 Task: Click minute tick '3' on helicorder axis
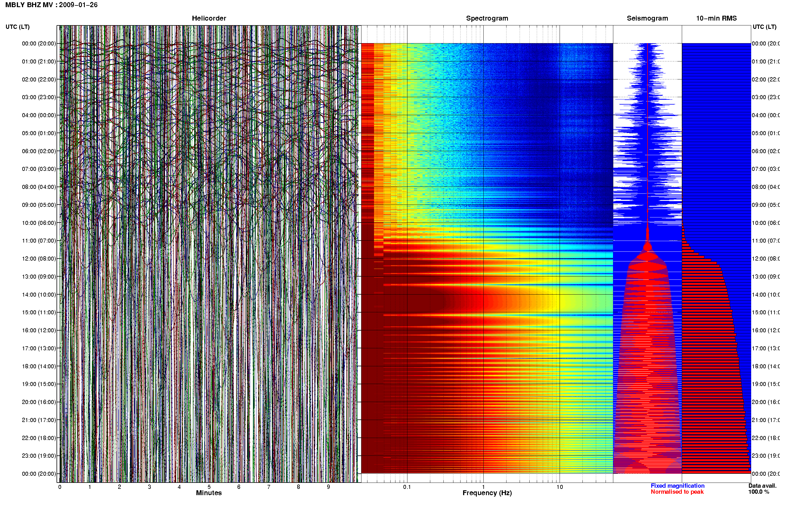149,487
